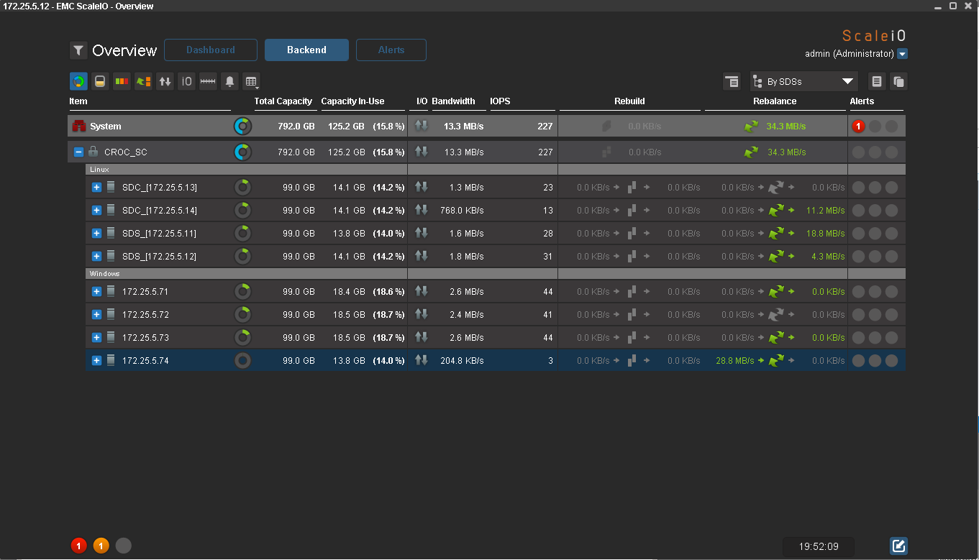Expand the 172.25.5.71 node row
The image size is (979, 560).
(x=96, y=291)
